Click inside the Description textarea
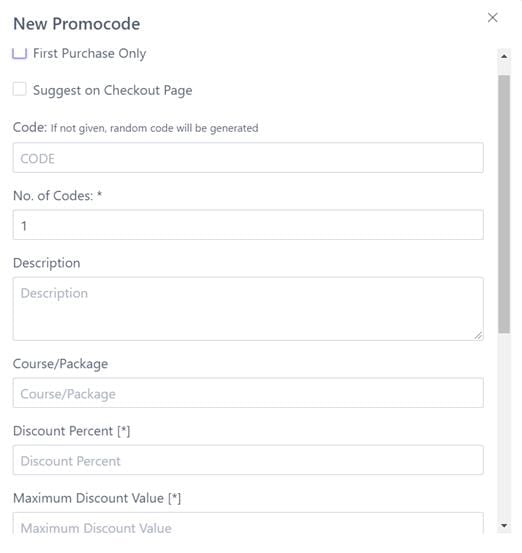 (x=248, y=309)
